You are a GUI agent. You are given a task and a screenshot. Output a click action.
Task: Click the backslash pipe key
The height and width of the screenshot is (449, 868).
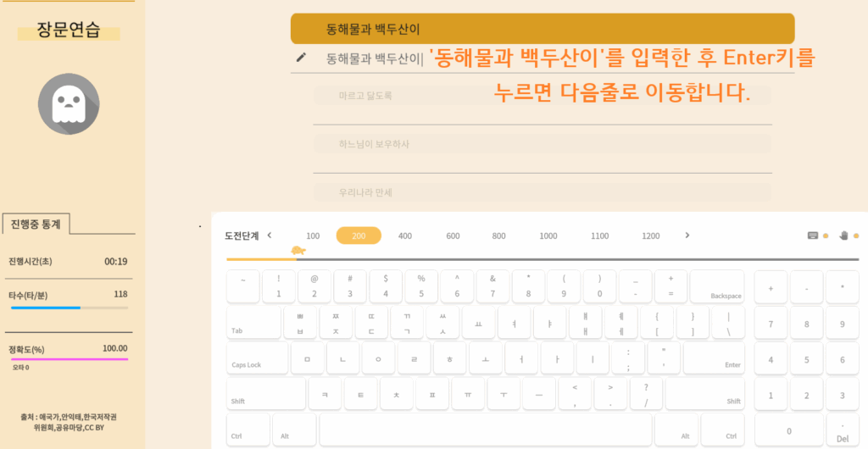[728, 323]
